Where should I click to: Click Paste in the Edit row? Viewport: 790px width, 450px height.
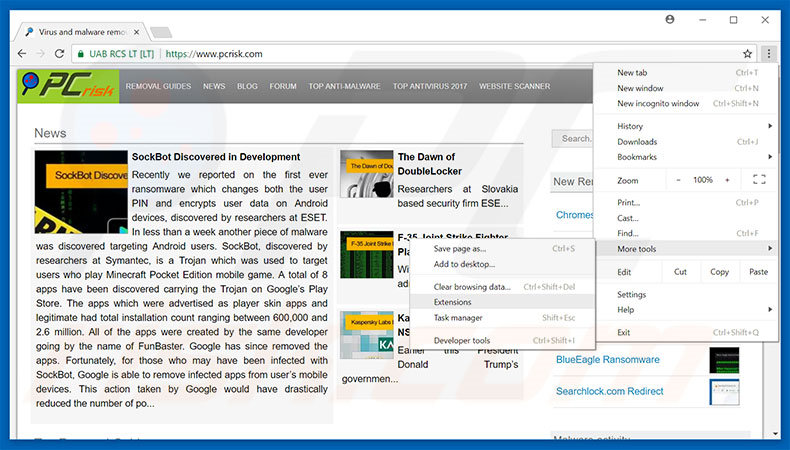click(758, 272)
